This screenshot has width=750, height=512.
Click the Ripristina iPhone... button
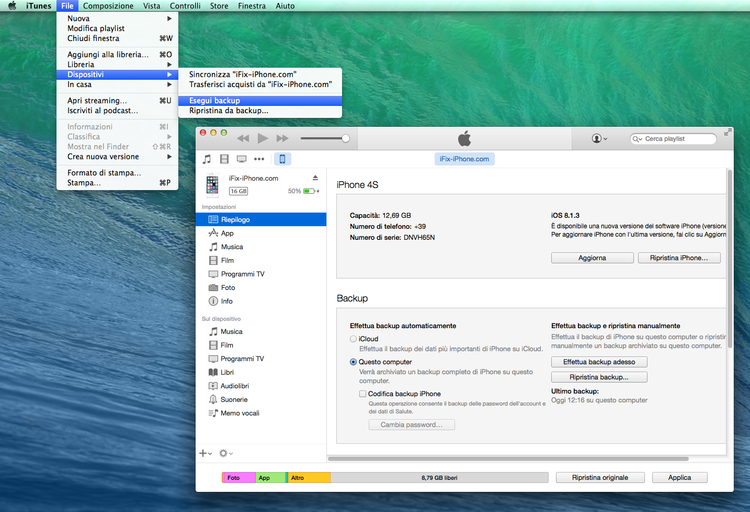pos(677,258)
